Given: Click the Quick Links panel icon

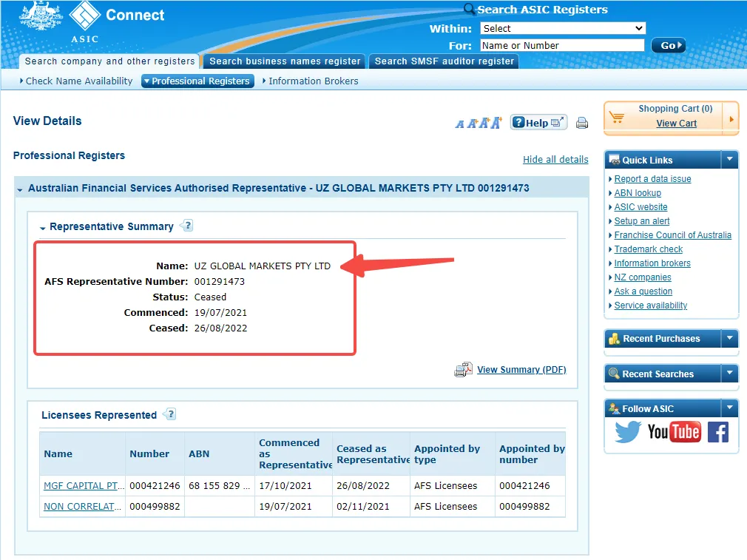Looking at the screenshot, I should [x=615, y=160].
